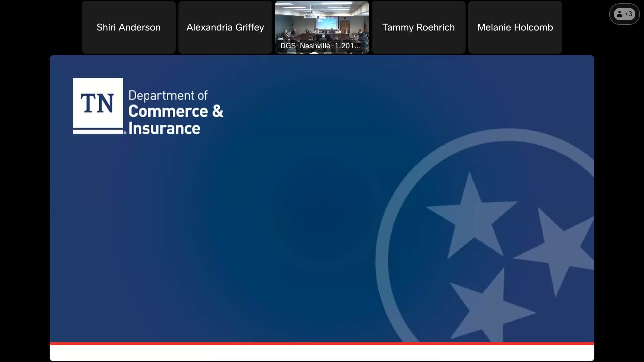Select Shiri Anderson participant tile

coord(128,27)
